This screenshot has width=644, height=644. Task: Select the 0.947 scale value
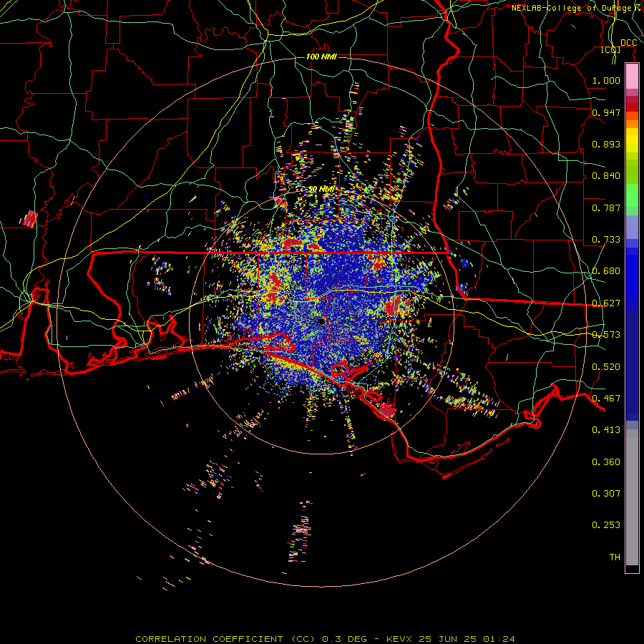(x=606, y=112)
